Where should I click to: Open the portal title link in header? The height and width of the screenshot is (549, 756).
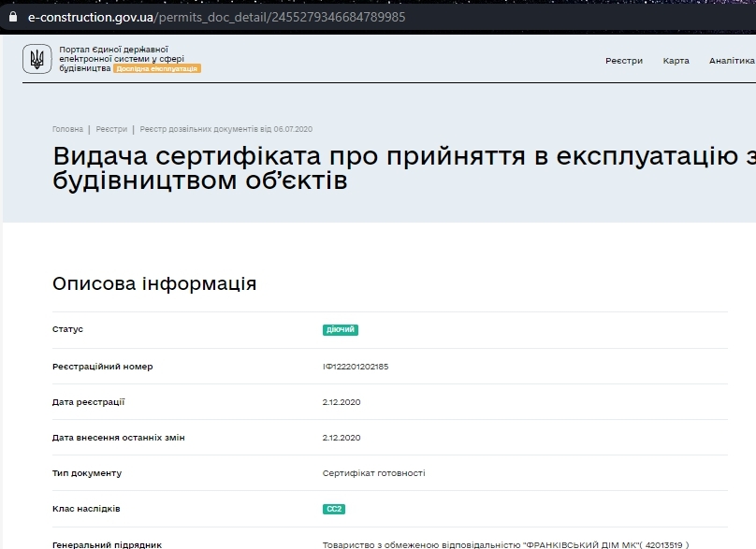click(x=122, y=59)
